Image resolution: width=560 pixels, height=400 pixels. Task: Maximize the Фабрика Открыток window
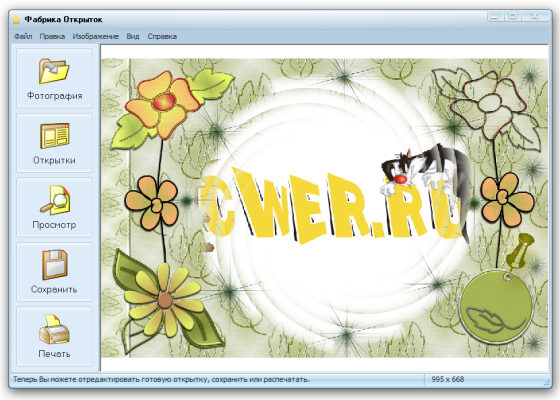[x=513, y=16]
